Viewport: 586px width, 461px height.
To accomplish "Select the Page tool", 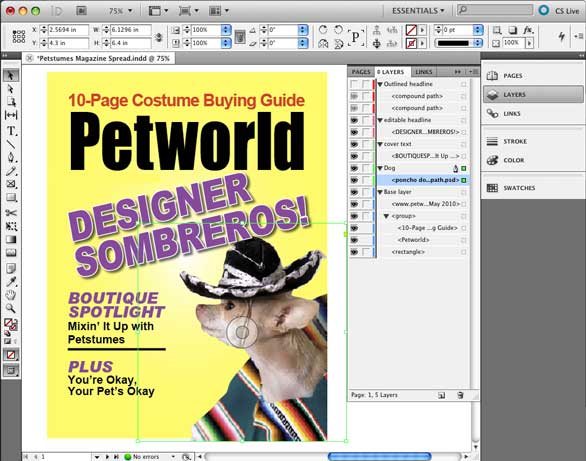I will pos(11,102).
